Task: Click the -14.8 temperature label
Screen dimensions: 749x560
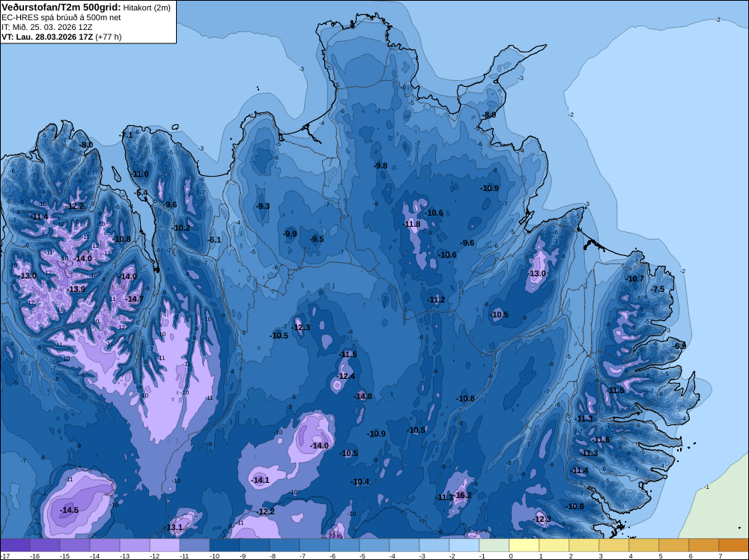Action: point(363,396)
